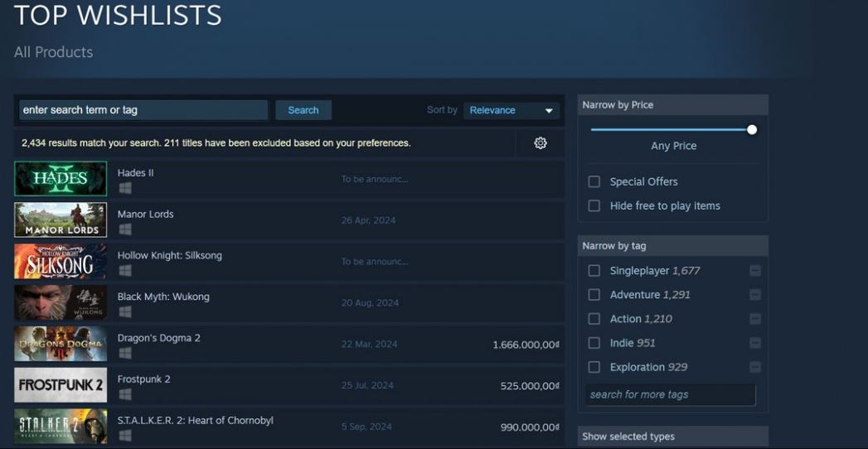Open S.T.A.L.K.E.R. 2: Heart of Chornobyl link
868x449 pixels.
tap(196, 420)
